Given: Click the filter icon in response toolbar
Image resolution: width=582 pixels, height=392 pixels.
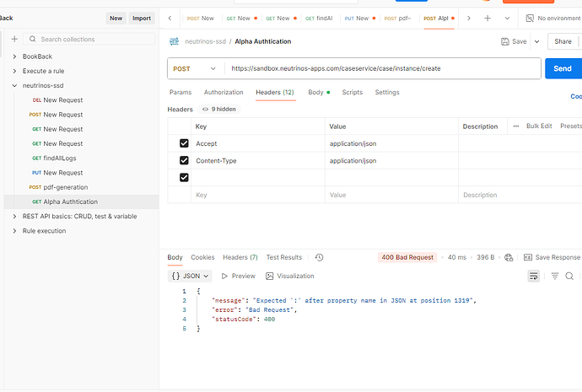Looking at the screenshot, I should pyautogui.click(x=554, y=276).
